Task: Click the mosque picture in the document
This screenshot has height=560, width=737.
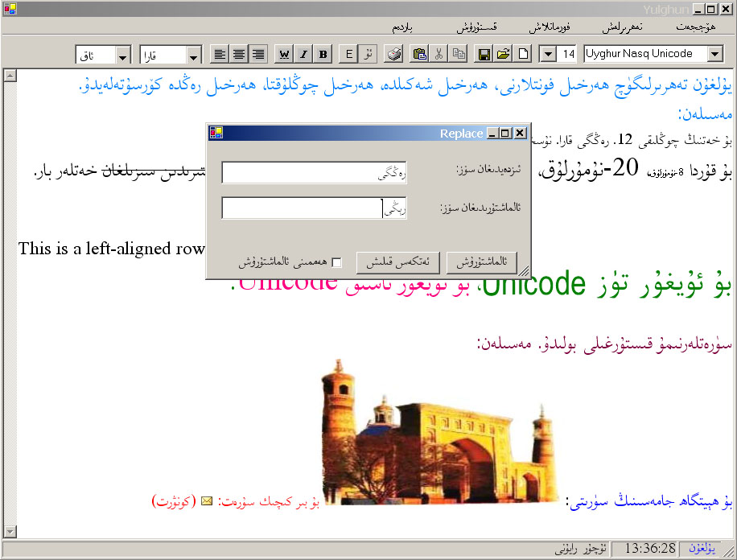Action: point(440,433)
